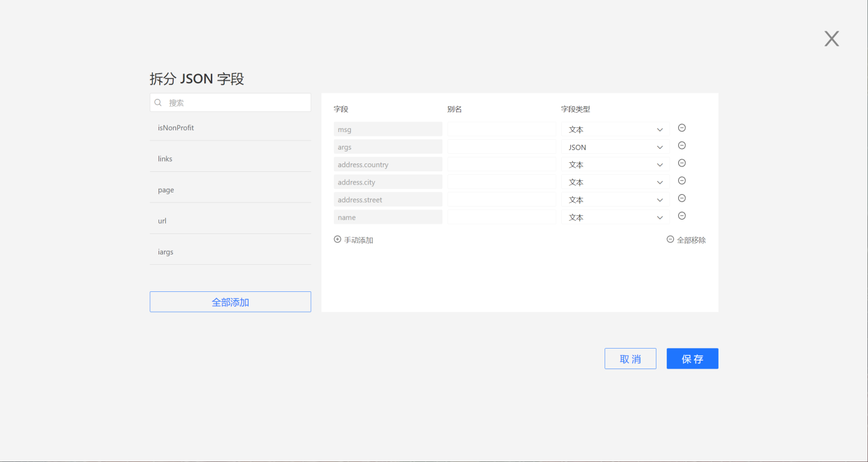Remove the msg field row
This screenshot has width=868, height=462.
[x=682, y=128]
